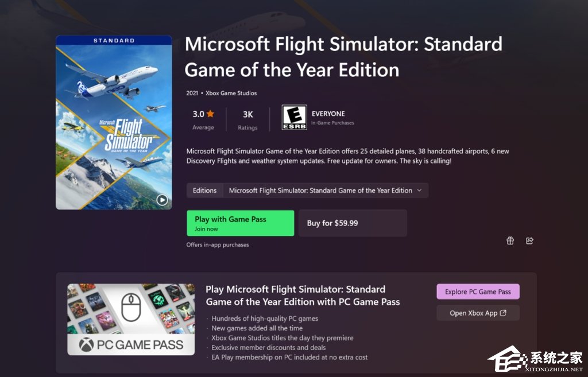Image resolution: width=588 pixels, height=377 pixels.
Task: Open Explore PC Game Pass
Action: pyautogui.click(x=478, y=292)
